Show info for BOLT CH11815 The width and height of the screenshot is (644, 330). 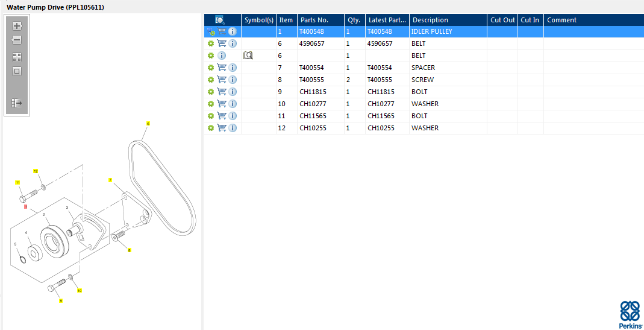coord(233,92)
